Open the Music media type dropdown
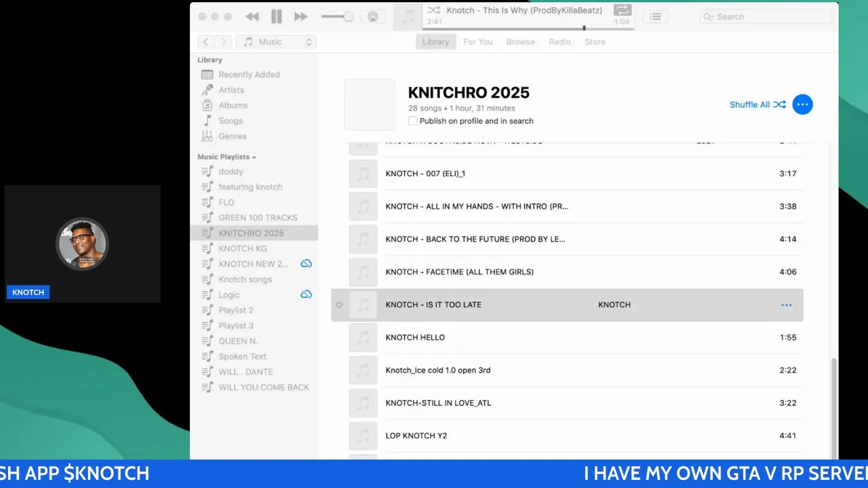868x488 pixels. (276, 42)
